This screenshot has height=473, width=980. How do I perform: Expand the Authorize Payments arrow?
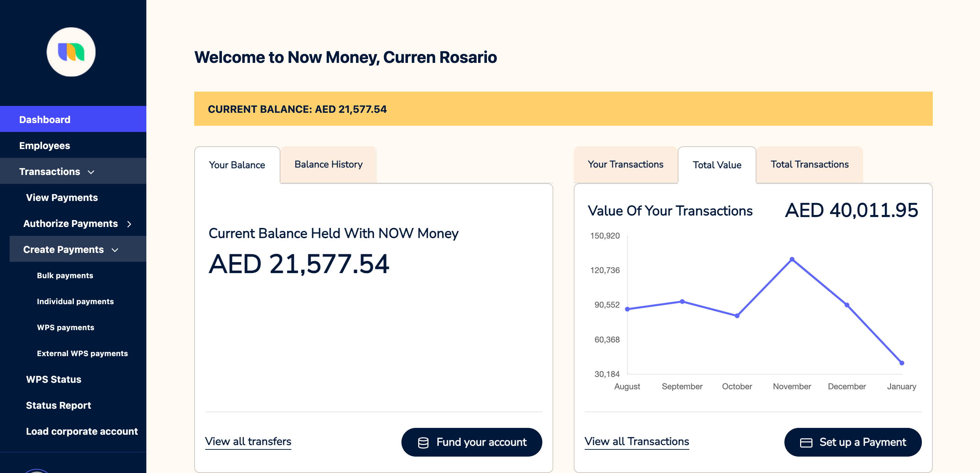129,224
